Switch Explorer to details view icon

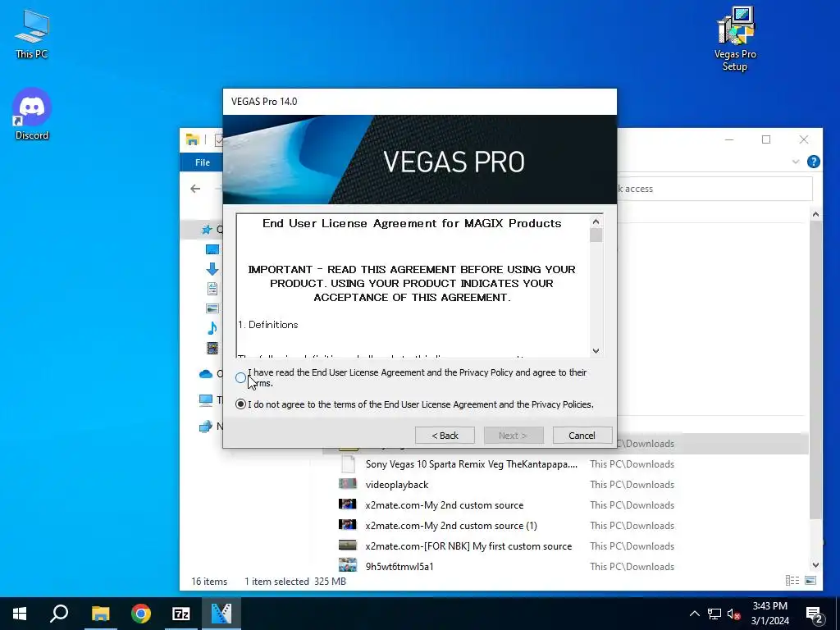(792, 580)
